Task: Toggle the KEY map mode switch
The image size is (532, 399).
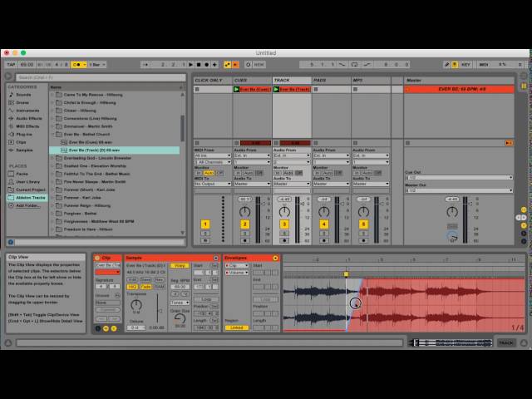Action: 465,65
